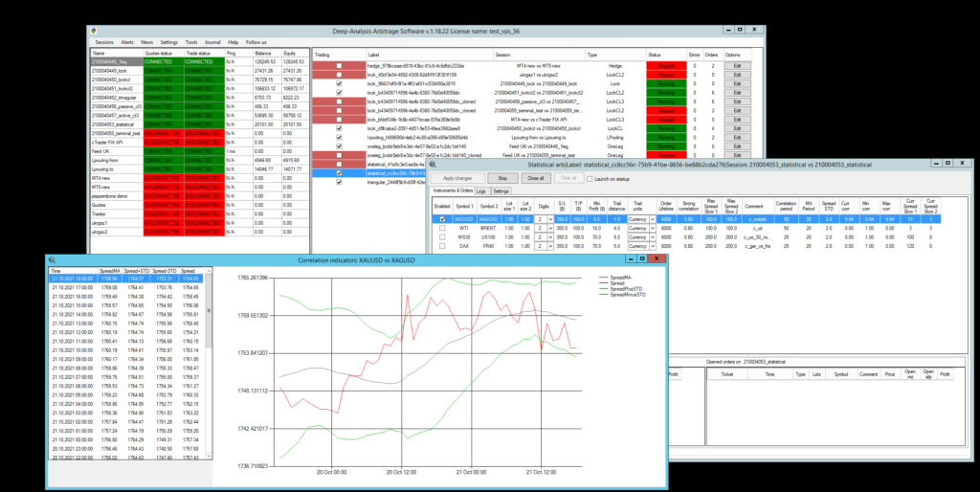Open Trail units dropdown for WTI row
This screenshot has height=492, width=980.
pos(653,228)
